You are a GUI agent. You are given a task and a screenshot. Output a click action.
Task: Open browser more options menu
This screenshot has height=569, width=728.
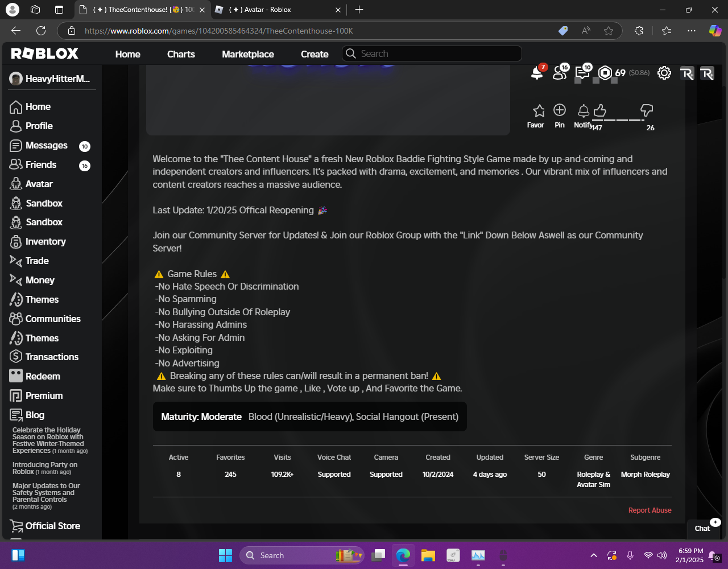(x=692, y=31)
